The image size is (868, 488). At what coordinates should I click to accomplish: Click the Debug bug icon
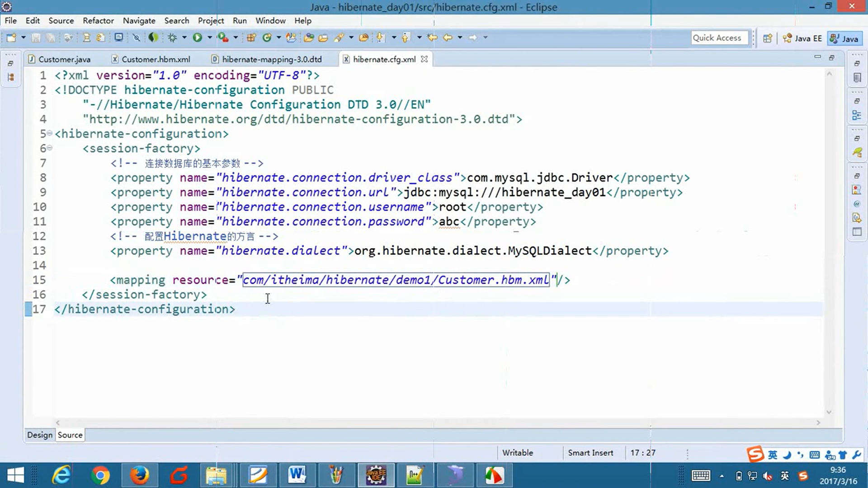172,38
